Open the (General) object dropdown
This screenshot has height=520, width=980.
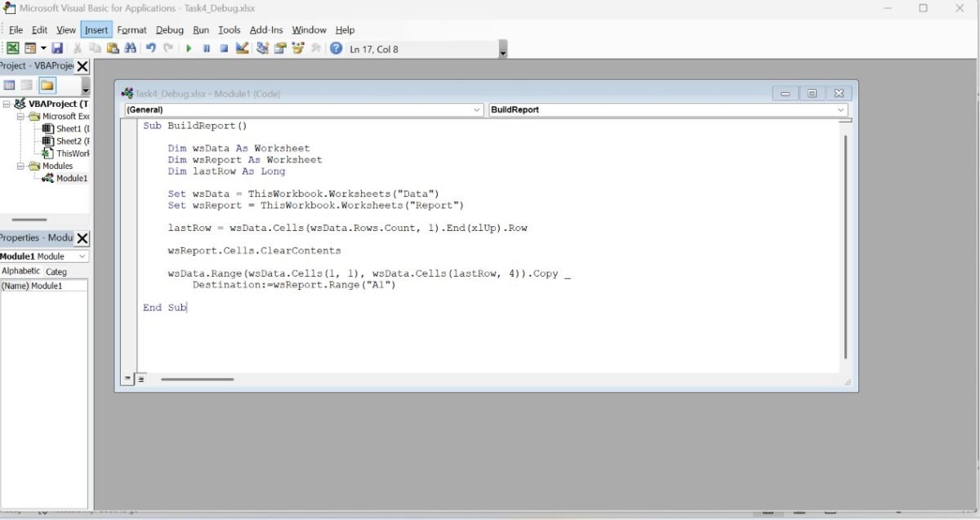pos(304,109)
